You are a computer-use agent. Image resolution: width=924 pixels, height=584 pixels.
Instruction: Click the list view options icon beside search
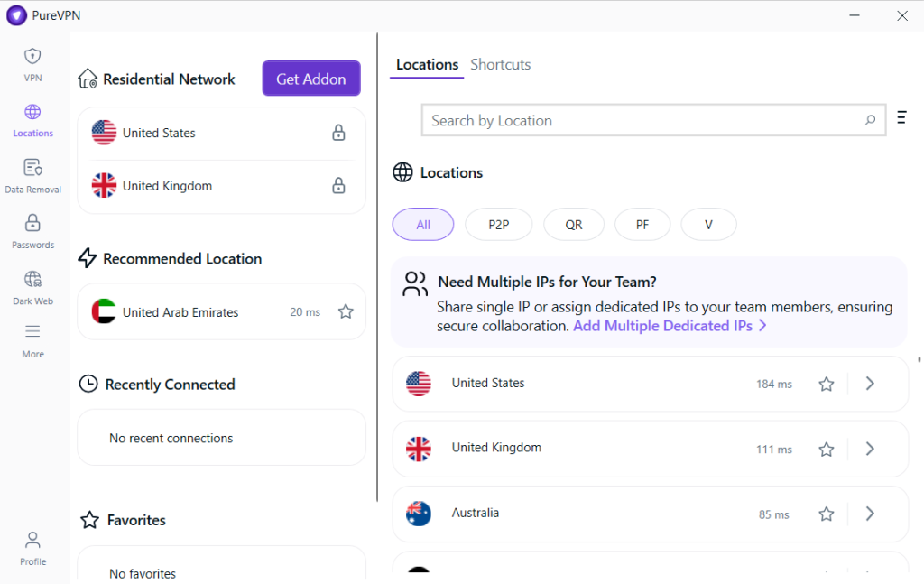pos(901,118)
